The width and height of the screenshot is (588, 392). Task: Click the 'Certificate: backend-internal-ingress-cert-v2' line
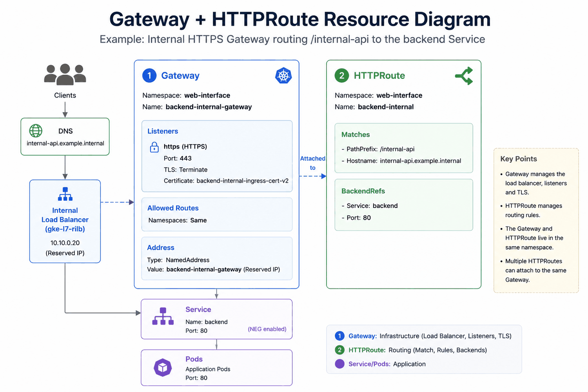tap(226, 181)
